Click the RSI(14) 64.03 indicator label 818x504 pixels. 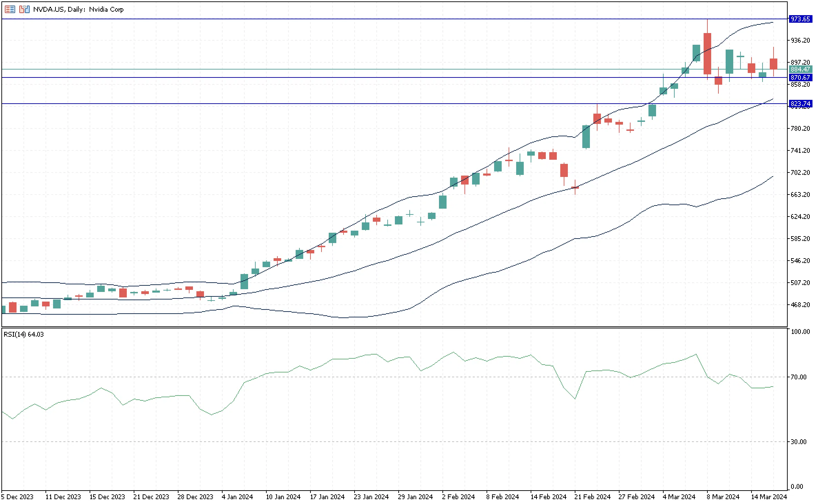tap(24, 335)
